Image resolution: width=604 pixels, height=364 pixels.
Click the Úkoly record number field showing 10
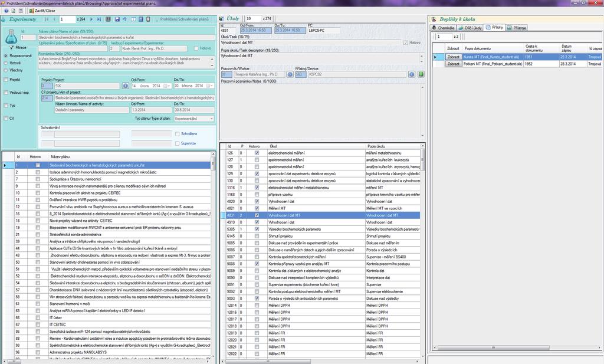[252, 18]
